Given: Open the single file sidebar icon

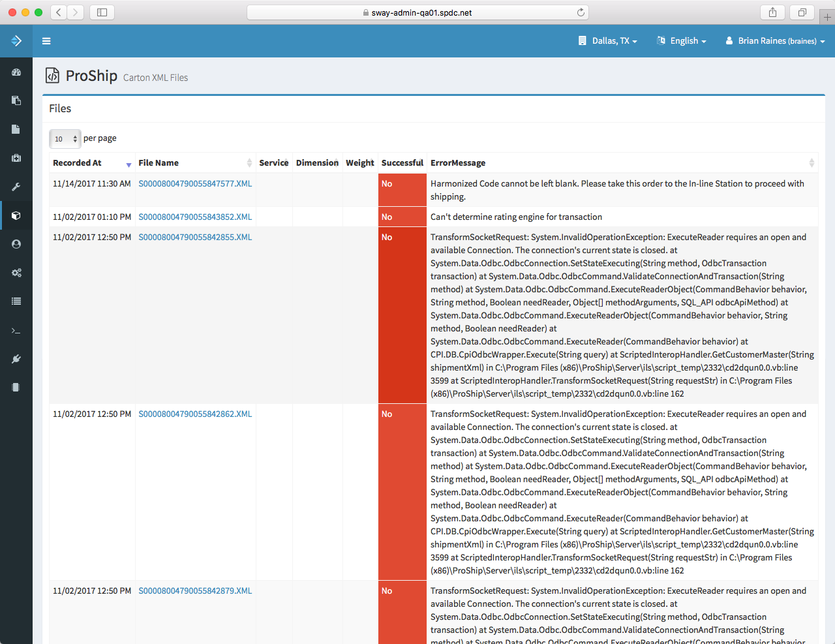Looking at the screenshot, I should click(16, 129).
